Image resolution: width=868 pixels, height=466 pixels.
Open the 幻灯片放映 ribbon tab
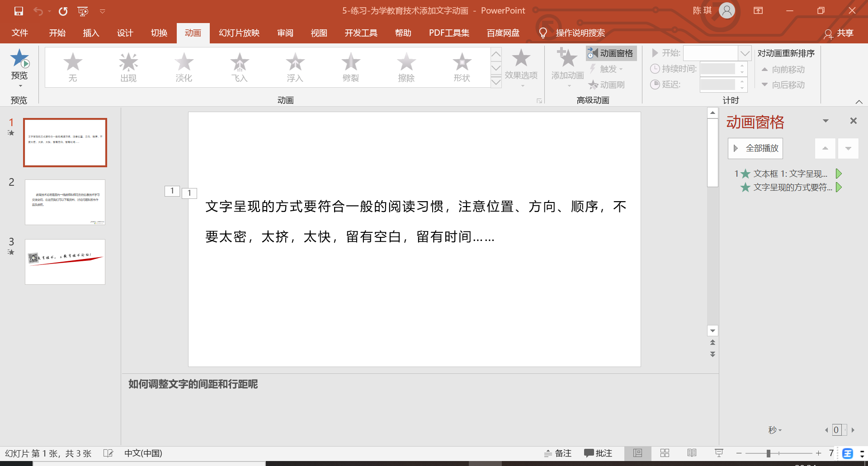pos(239,33)
